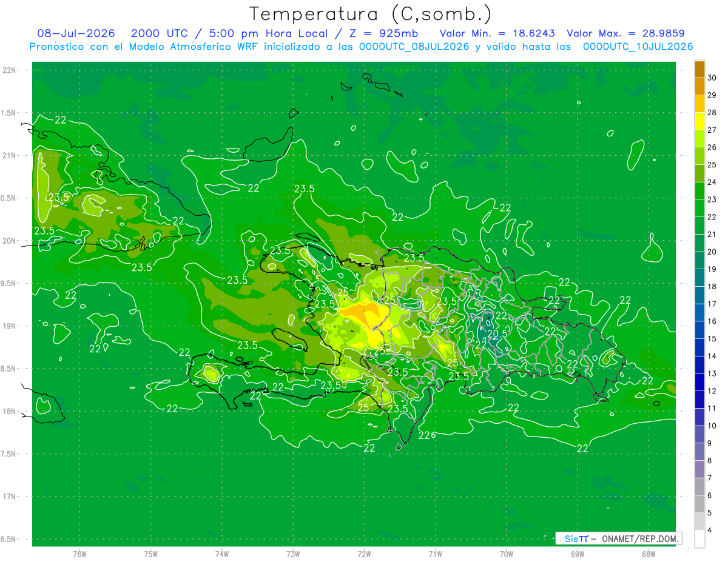This screenshot has width=728, height=562.
Task: Click the '22N' latitude axis label
Action: pyautogui.click(x=10, y=70)
